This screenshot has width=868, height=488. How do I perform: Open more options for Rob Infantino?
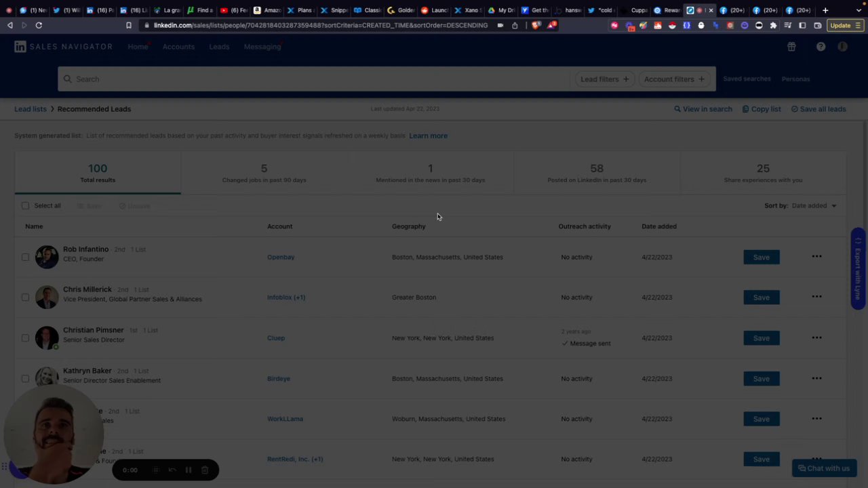[816, 257]
